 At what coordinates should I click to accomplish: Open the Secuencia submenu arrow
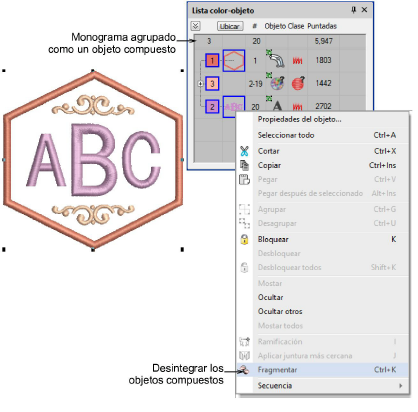click(401, 386)
